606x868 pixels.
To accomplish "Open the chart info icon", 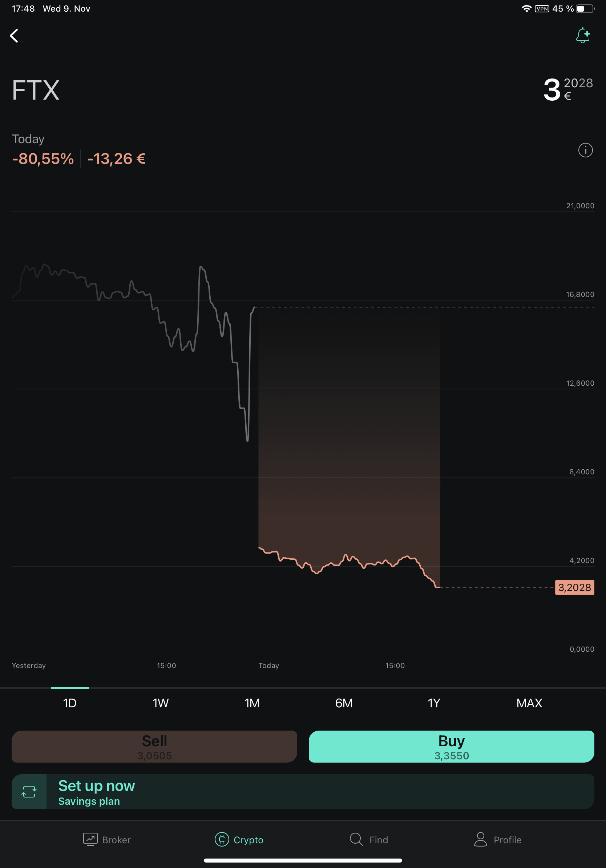I will 585,150.
